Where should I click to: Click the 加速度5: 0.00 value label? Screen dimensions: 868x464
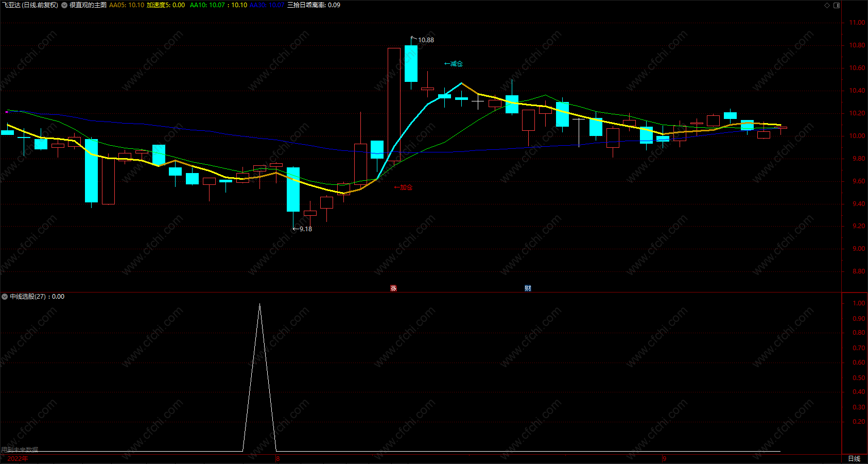coord(166,5)
